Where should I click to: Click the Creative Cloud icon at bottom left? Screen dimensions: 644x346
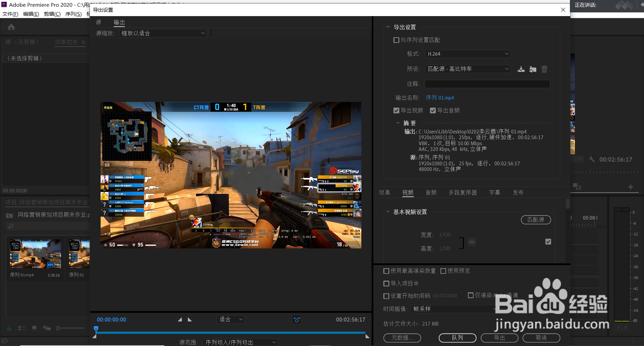click(x=4, y=341)
